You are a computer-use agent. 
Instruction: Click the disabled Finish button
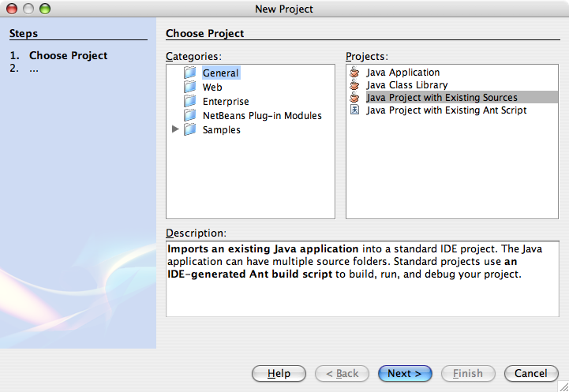coord(468,373)
